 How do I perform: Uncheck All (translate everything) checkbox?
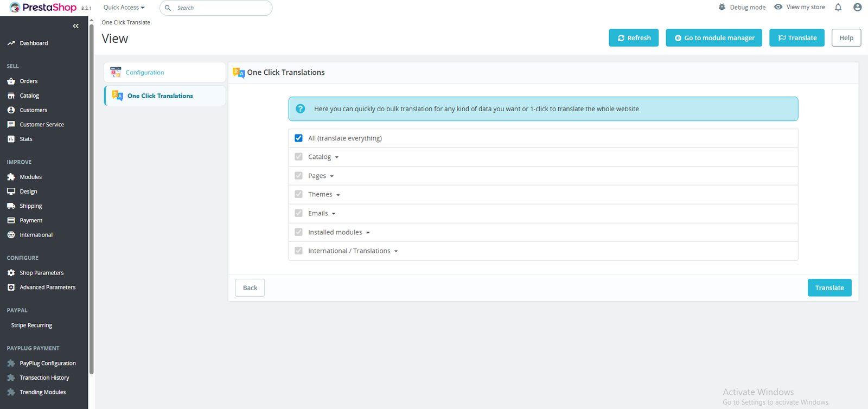[298, 138]
